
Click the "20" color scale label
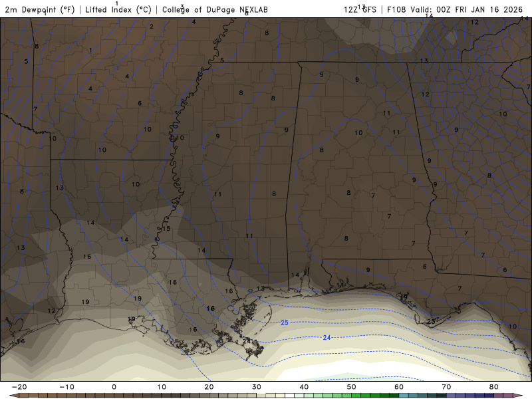(x=209, y=387)
